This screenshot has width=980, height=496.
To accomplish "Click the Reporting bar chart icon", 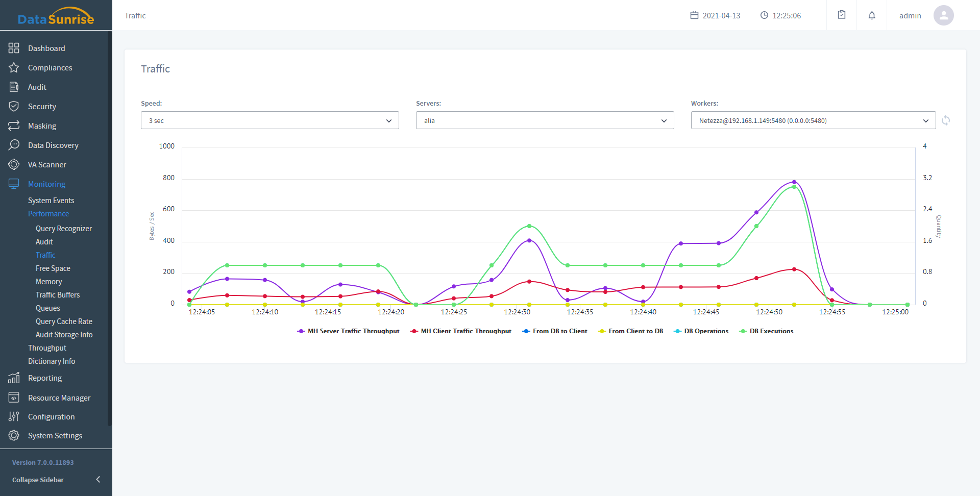I will pyautogui.click(x=14, y=378).
